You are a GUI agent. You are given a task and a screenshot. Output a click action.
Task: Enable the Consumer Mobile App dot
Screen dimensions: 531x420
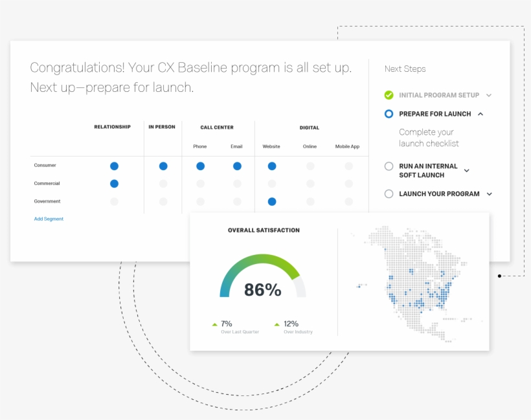click(348, 166)
